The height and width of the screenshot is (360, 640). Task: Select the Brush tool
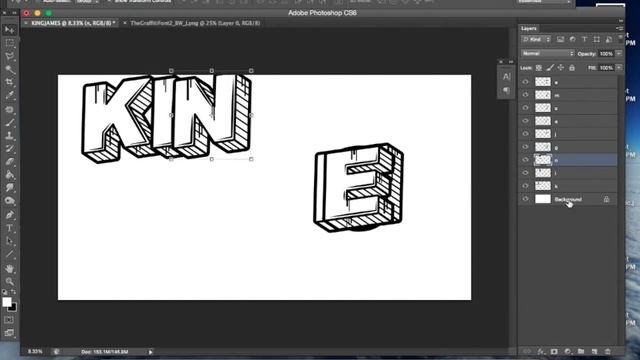9,122
